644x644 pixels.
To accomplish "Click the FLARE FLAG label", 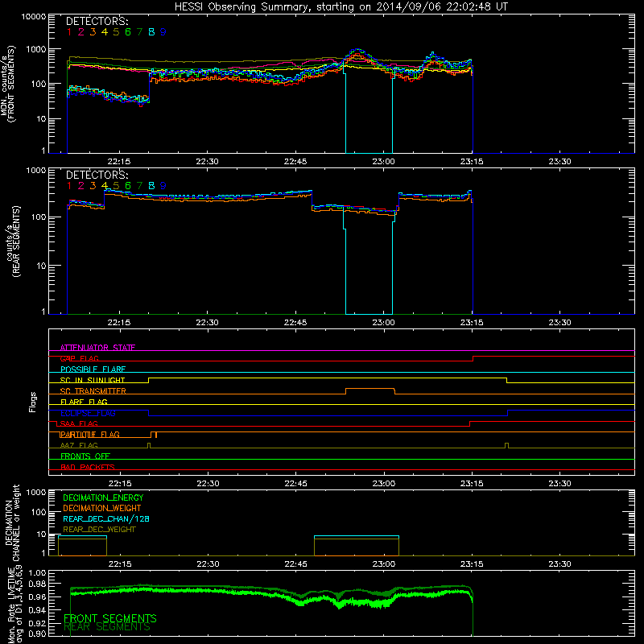I will pyautogui.click(x=84, y=402).
